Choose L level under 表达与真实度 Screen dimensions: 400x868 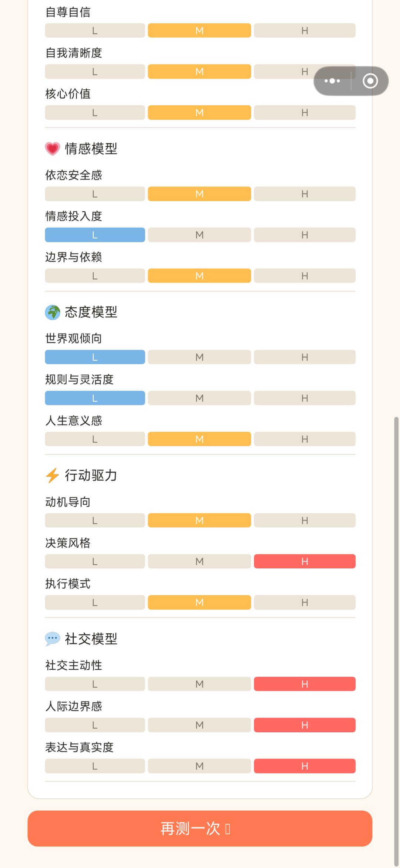tap(95, 766)
